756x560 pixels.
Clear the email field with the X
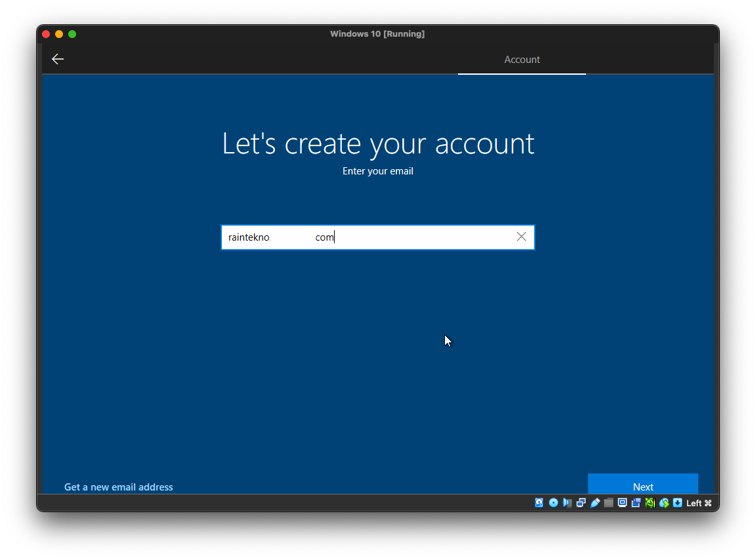(521, 237)
